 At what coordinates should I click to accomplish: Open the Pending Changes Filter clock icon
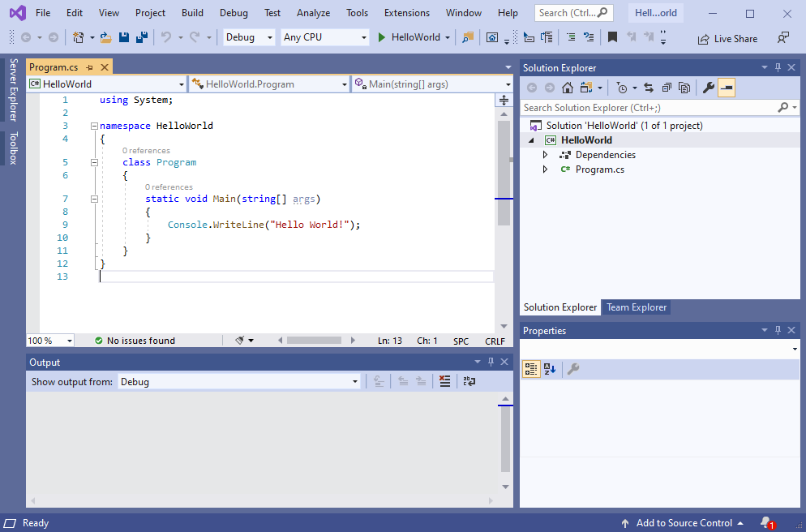(x=622, y=88)
